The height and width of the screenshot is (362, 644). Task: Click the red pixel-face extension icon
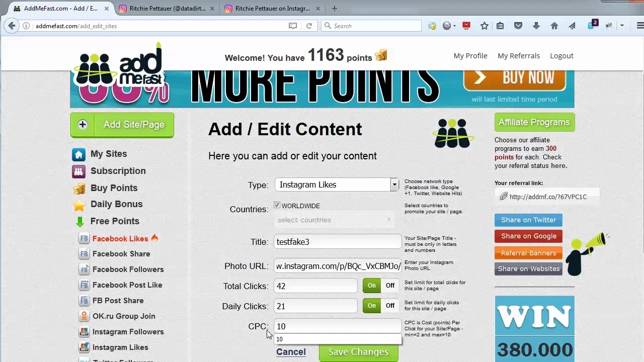pos(467,26)
